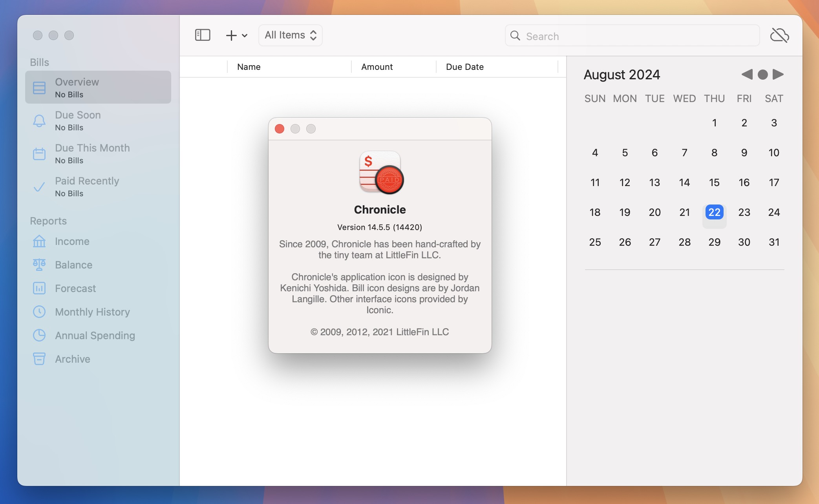Image resolution: width=819 pixels, height=504 pixels.
Task: Open the Archive section
Action: (98, 359)
